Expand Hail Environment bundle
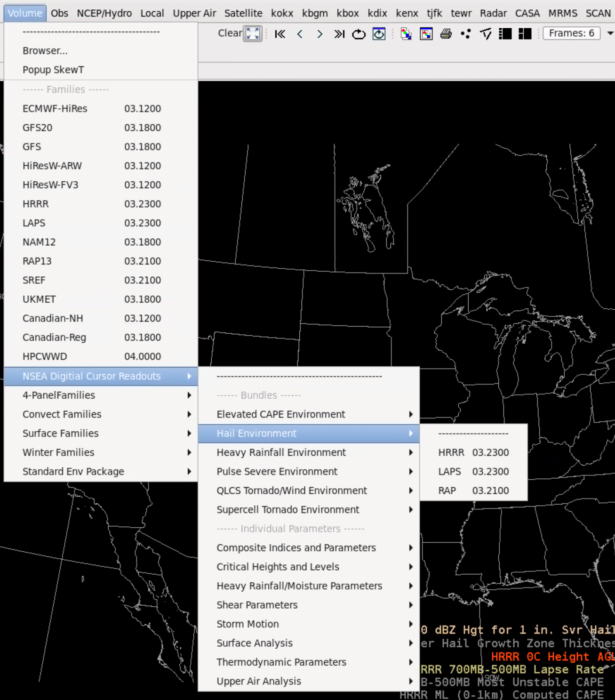 309,434
